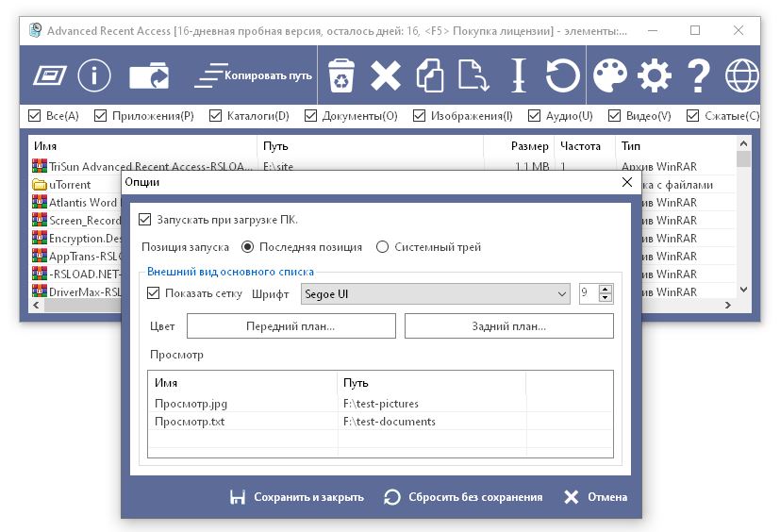The height and width of the screenshot is (532, 780).
Task: Sort main list by the Тип column header
Action: point(675,146)
